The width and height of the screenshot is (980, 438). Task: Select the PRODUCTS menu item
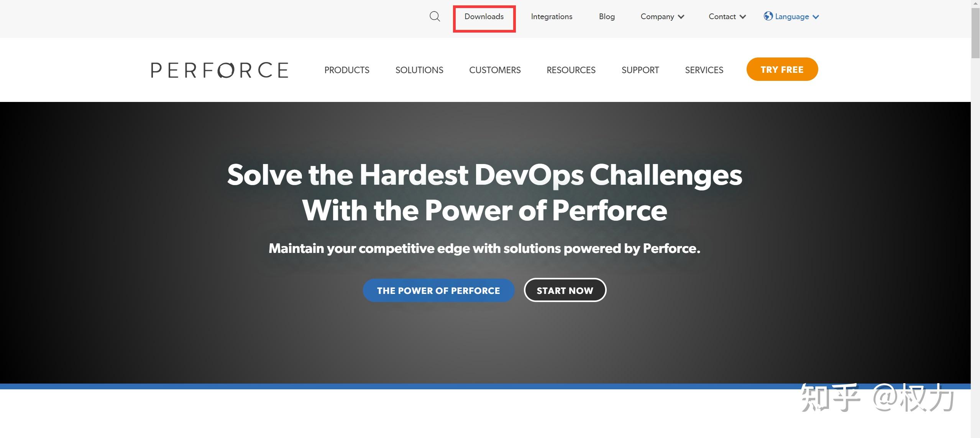pos(346,70)
